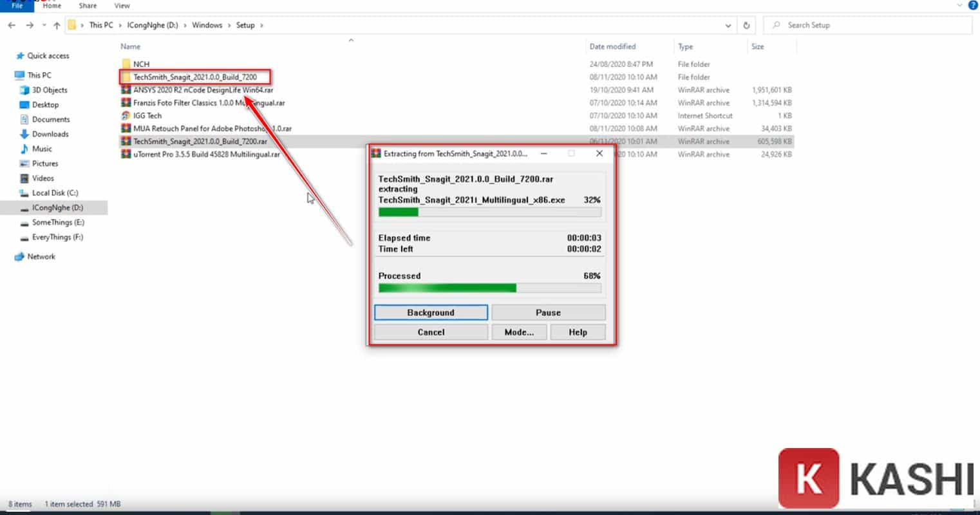Click the Background button in WinRAR dialog

tap(431, 312)
